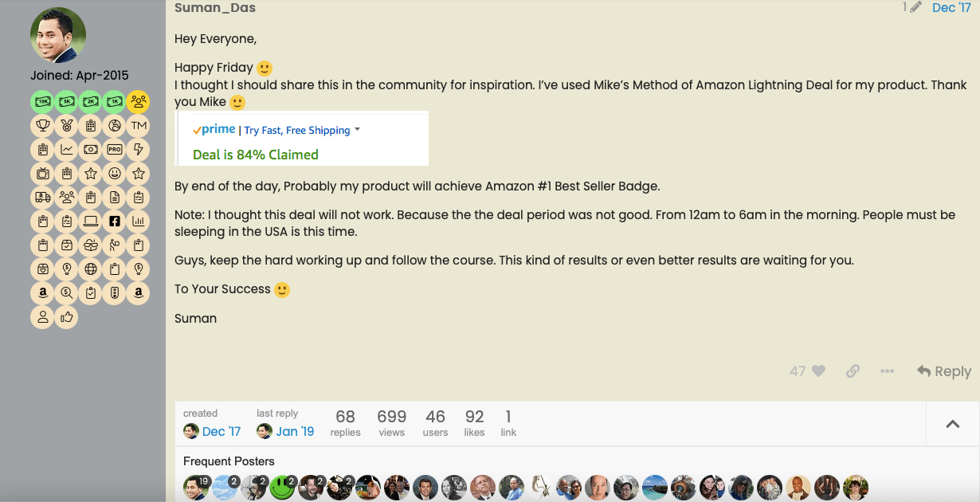Click the TM trademark badge
The image size is (980, 502).
138,125
